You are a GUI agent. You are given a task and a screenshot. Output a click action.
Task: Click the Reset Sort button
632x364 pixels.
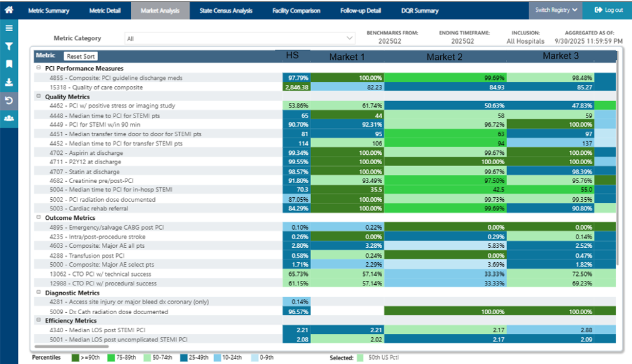pos(81,56)
